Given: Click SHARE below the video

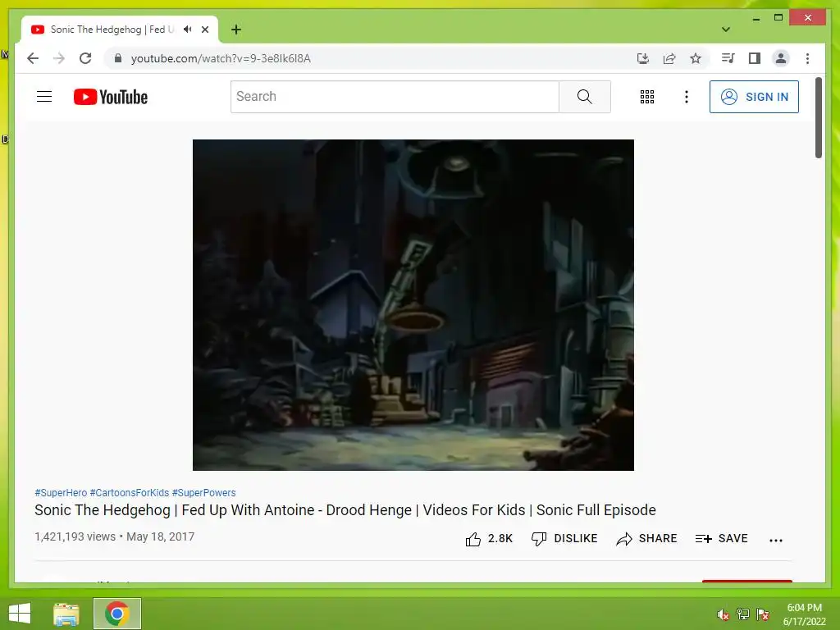Looking at the screenshot, I should click(x=646, y=538).
